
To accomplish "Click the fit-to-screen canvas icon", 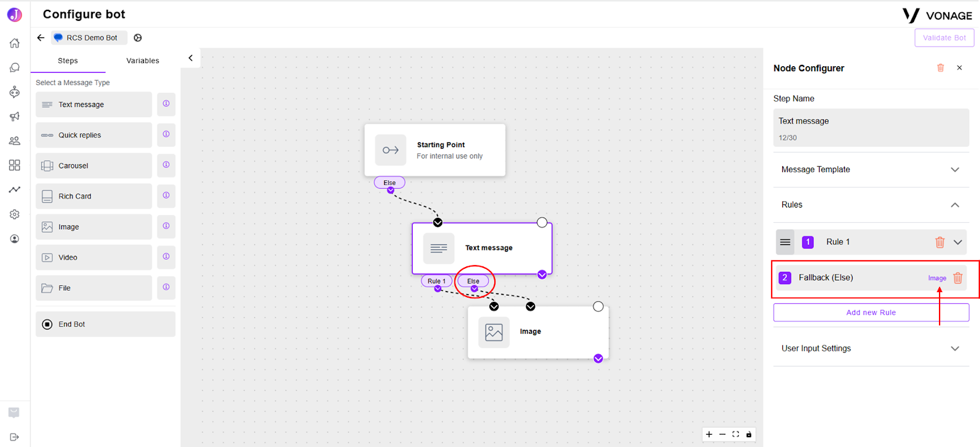I will pos(736,435).
